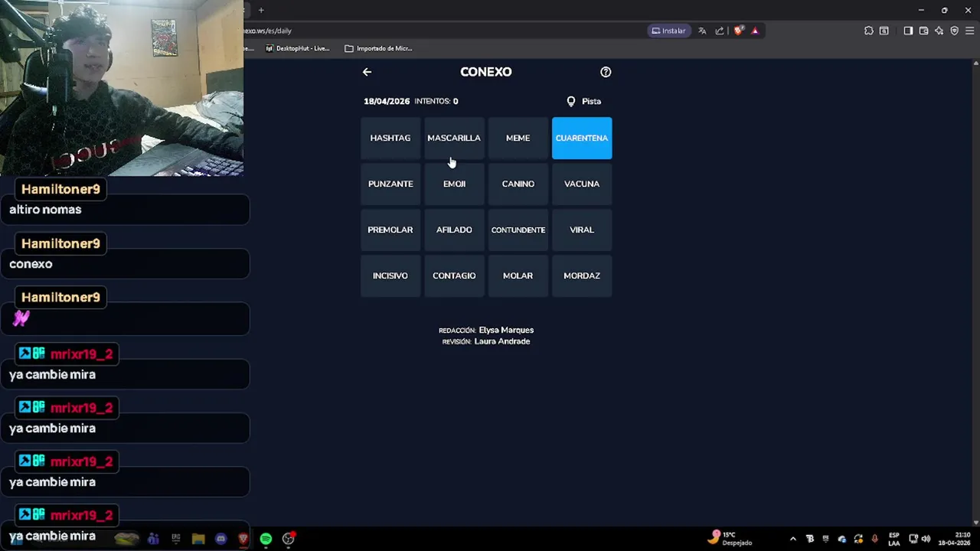Select the MEME word tile

coord(518,138)
